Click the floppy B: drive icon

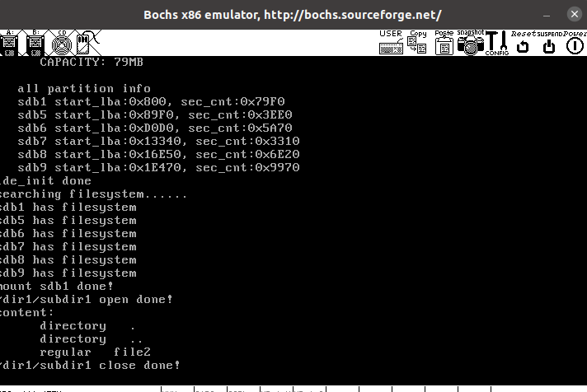[x=35, y=43]
